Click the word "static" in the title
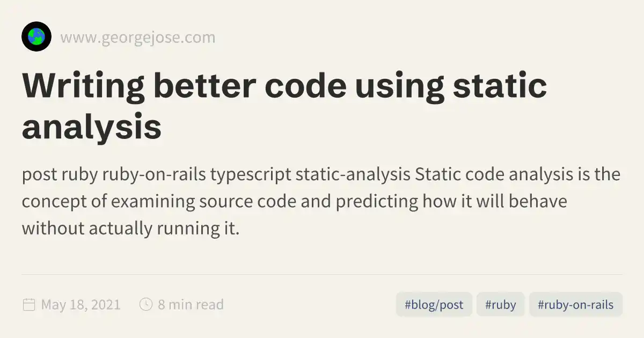 click(x=500, y=87)
